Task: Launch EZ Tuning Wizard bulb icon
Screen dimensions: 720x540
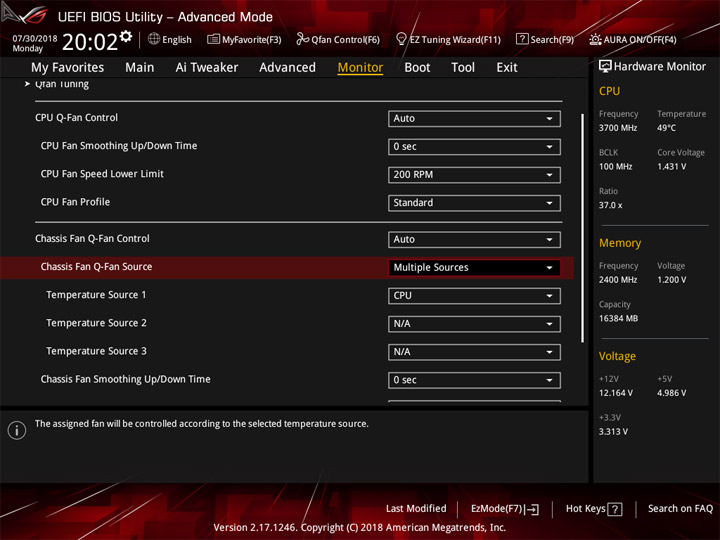Action: click(x=401, y=39)
